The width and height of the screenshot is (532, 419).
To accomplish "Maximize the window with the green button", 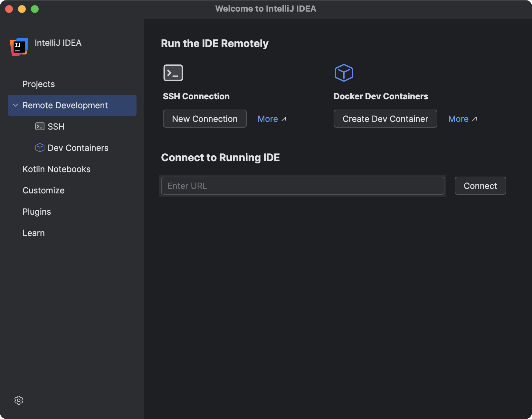I will click(x=35, y=9).
